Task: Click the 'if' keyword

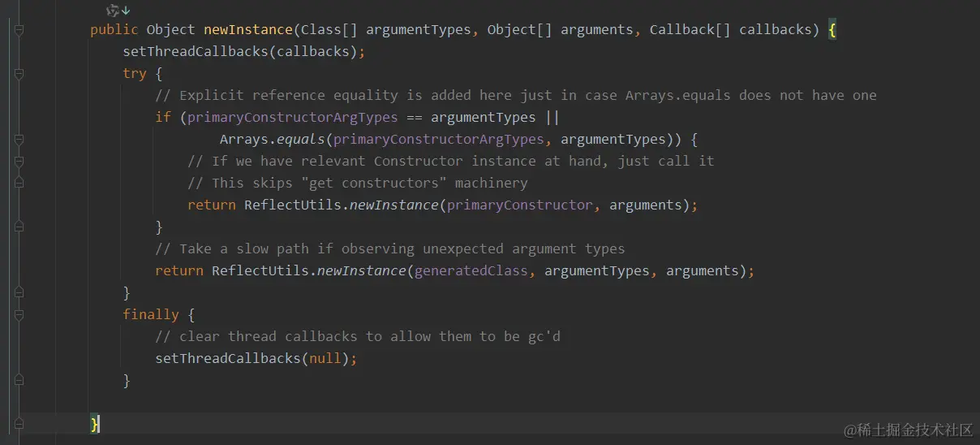Action: (163, 117)
